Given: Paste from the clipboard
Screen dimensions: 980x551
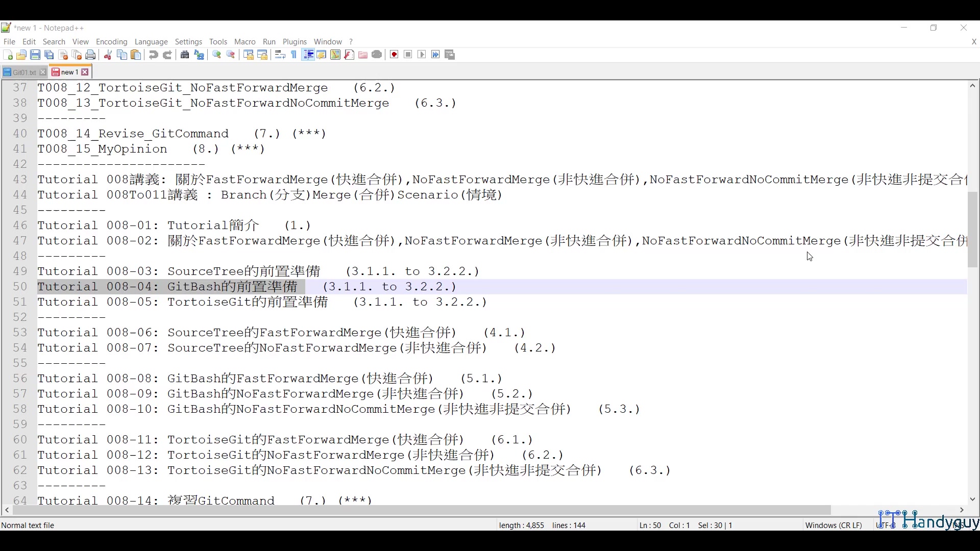Looking at the screenshot, I should coord(136,55).
